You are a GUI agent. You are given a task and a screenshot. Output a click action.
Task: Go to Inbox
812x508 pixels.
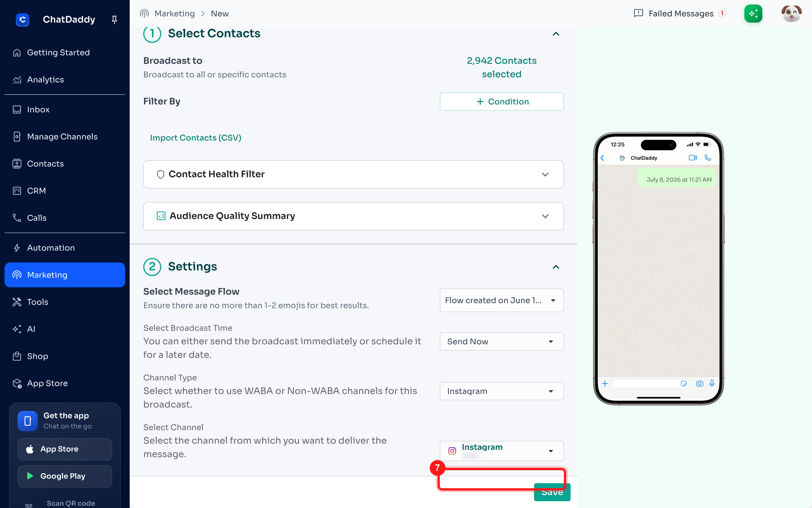point(65,110)
